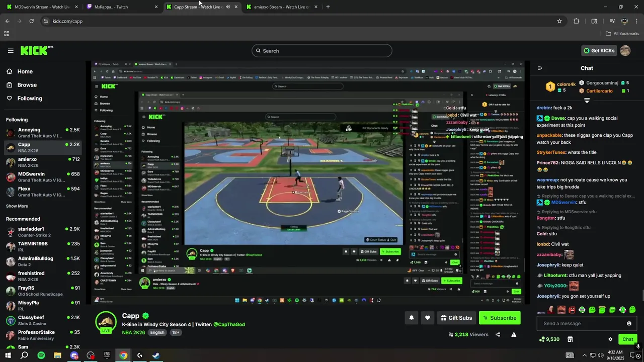Screen dimensions: 644x362
Task: Click @CapThaGod Twitter link in stream title
Action: coord(229,325)
